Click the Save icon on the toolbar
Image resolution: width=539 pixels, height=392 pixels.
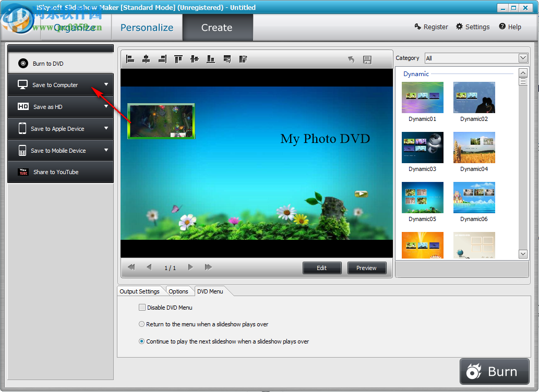pos(367,59)
